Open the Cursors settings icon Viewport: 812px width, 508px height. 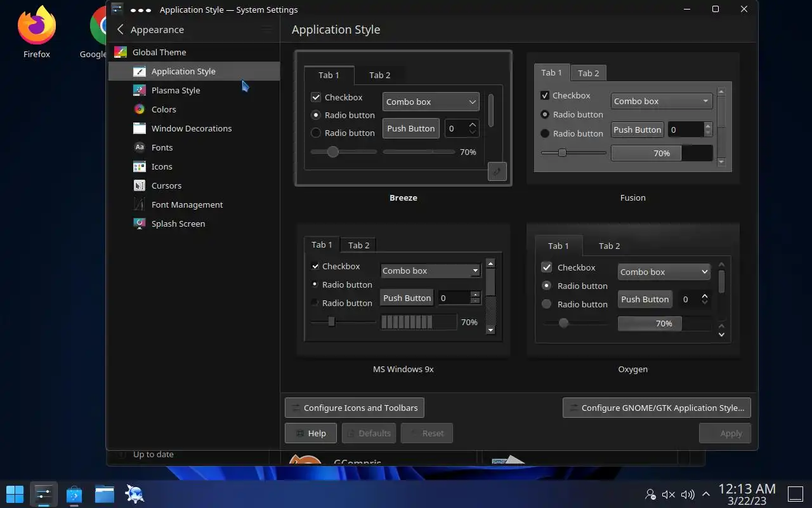click(140, 185)
